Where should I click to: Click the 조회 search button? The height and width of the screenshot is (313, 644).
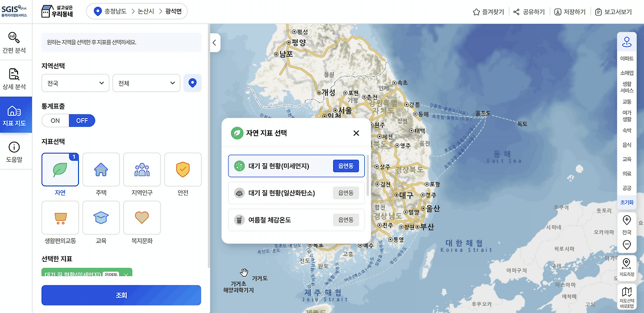click(x=121, y=295)
